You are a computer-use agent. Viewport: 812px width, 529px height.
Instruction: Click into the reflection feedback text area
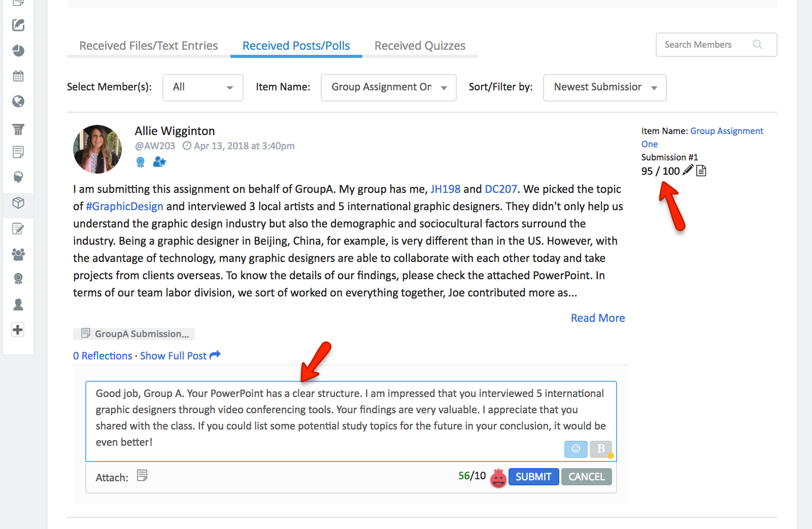(x=351, y=421)
